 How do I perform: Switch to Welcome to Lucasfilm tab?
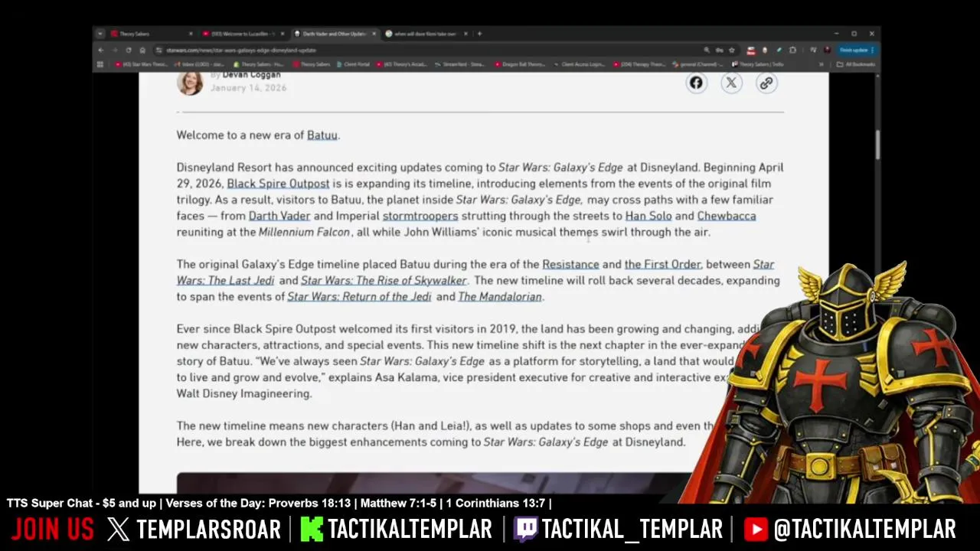point(243,34)
